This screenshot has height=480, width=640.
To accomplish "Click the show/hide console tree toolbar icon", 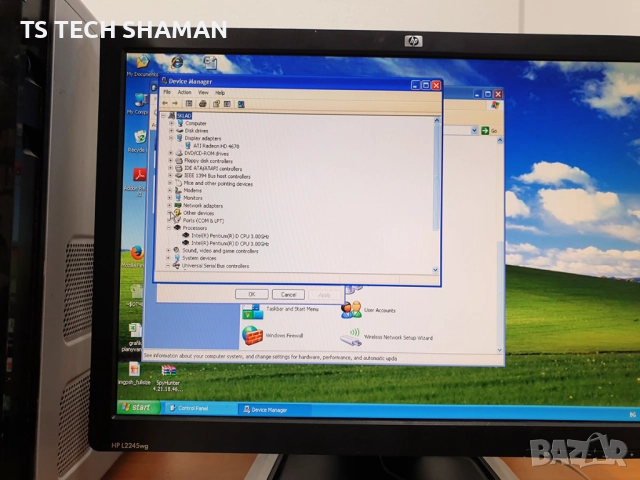I will coord(189,104).
